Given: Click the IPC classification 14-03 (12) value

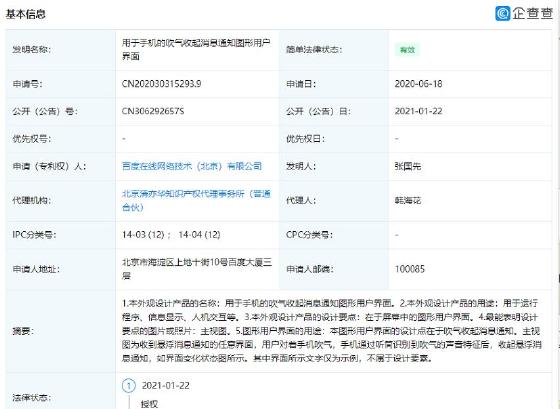Looking at the screenshot, I should pos(143,235).
